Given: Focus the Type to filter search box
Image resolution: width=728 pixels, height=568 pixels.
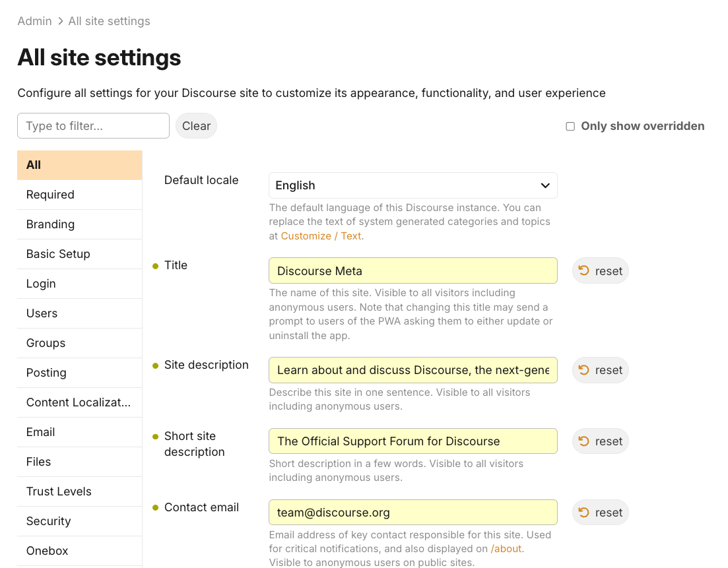Looking at the screenshot, I should click(x=93, y=126).
